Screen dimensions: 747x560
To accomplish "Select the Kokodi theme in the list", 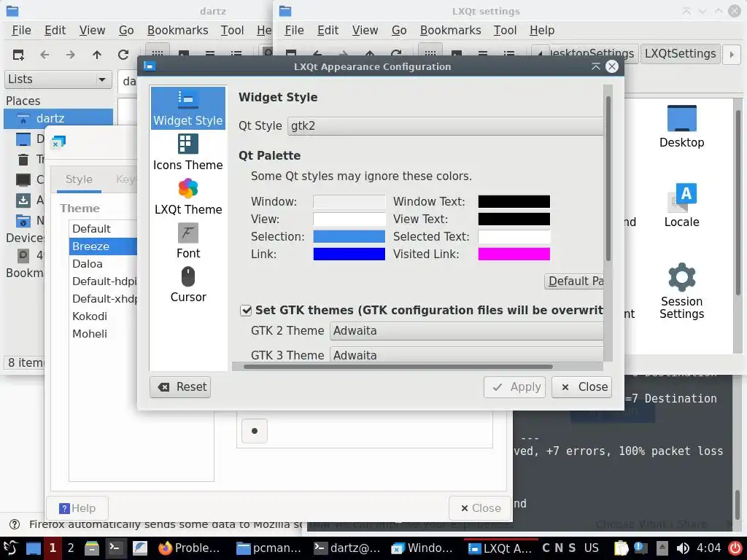I will [90, 316].
